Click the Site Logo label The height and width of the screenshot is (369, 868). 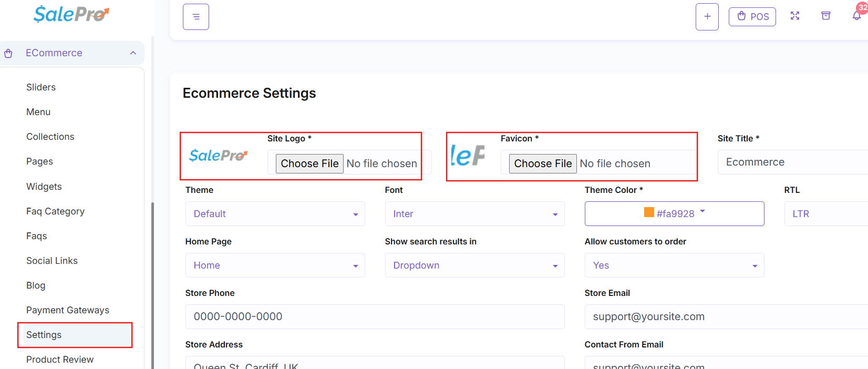290,138
